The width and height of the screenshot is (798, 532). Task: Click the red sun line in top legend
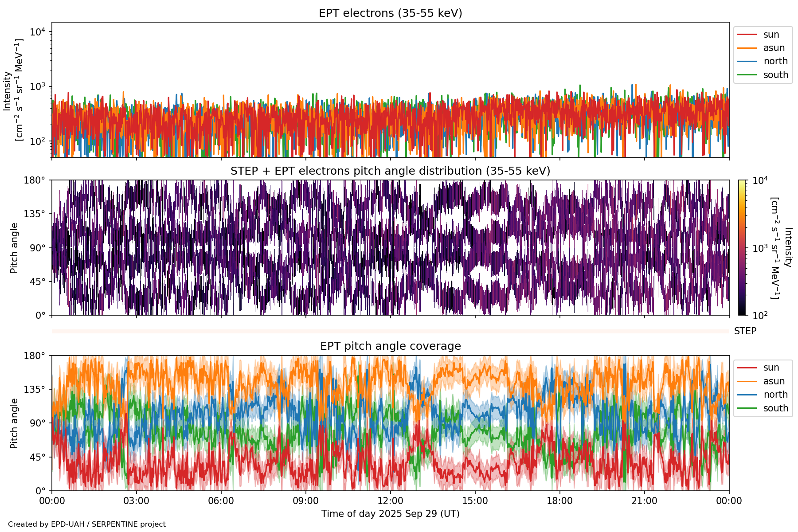click(x=747, y=35)
